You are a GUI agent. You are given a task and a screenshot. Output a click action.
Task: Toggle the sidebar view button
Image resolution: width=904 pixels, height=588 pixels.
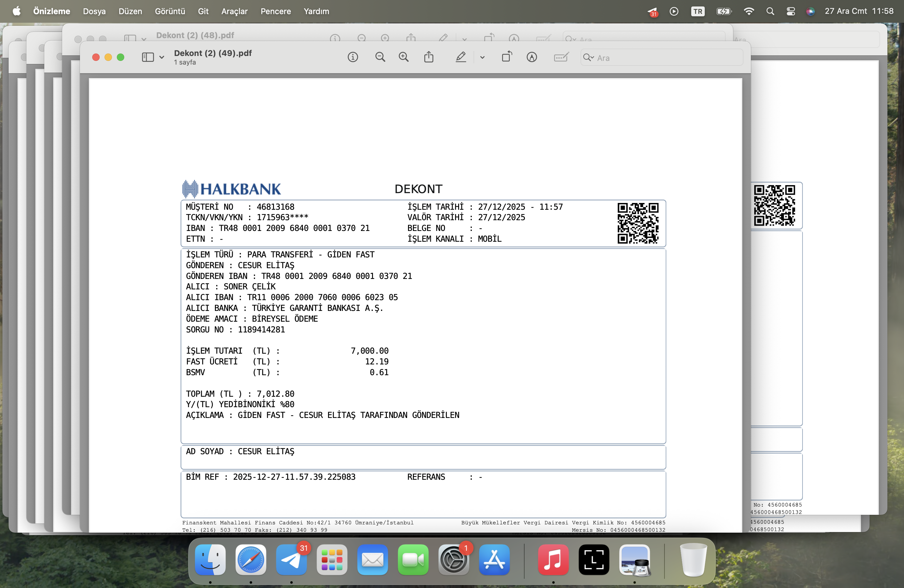pyautogui.click(x=148, y=58)
